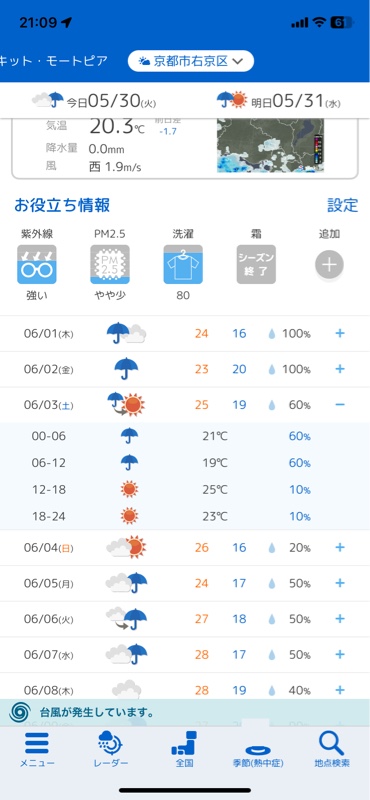
Task: Open the 京都市右京区 location dropdown
Action: pyautogui.click(x=191, y=61)
